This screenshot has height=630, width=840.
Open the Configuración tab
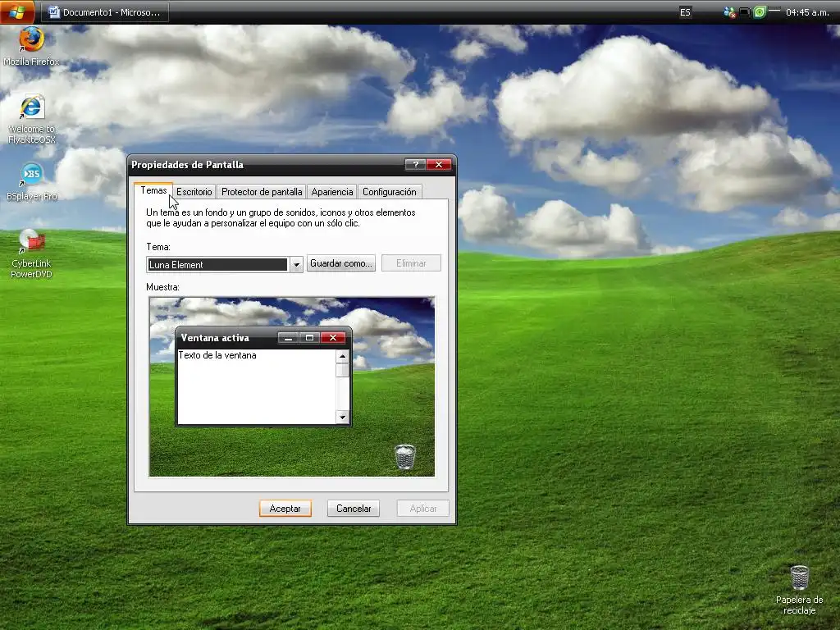click(x=390, y=192)
